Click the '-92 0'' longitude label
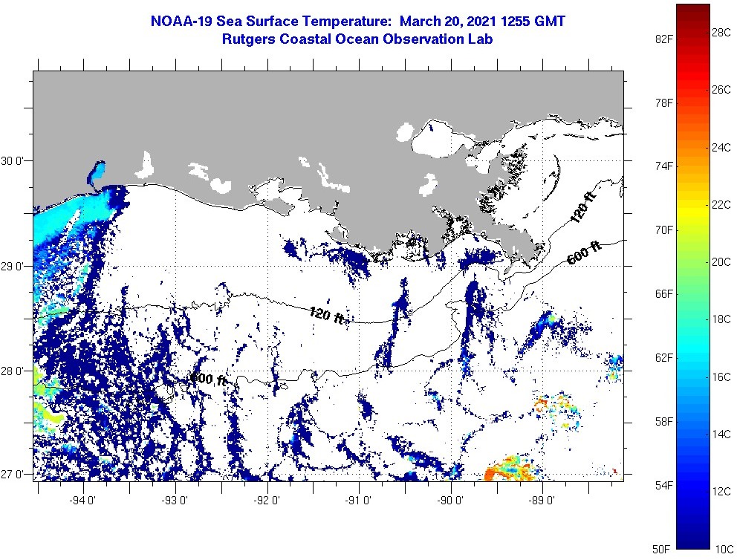 [267, 501]
